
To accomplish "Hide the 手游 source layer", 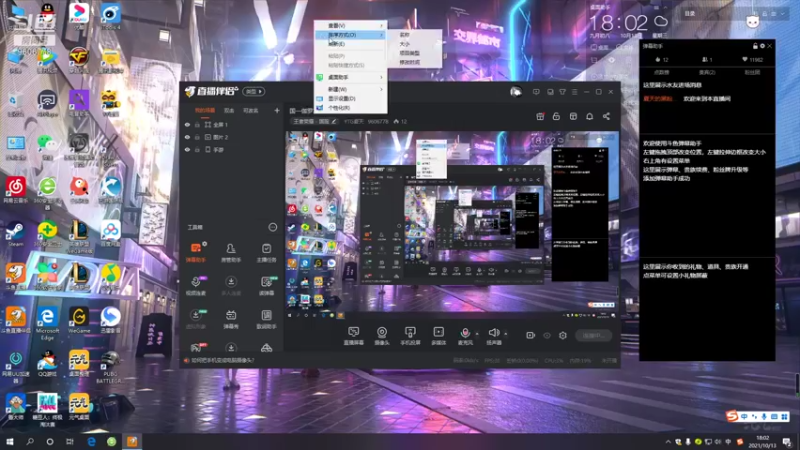I will tap(187, 149).
